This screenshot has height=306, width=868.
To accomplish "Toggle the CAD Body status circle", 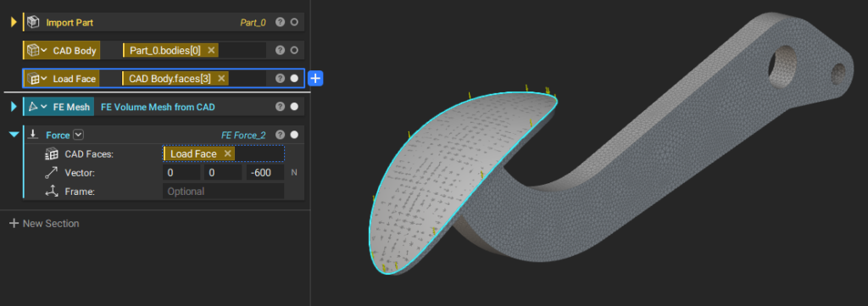I will pos(294,50).
